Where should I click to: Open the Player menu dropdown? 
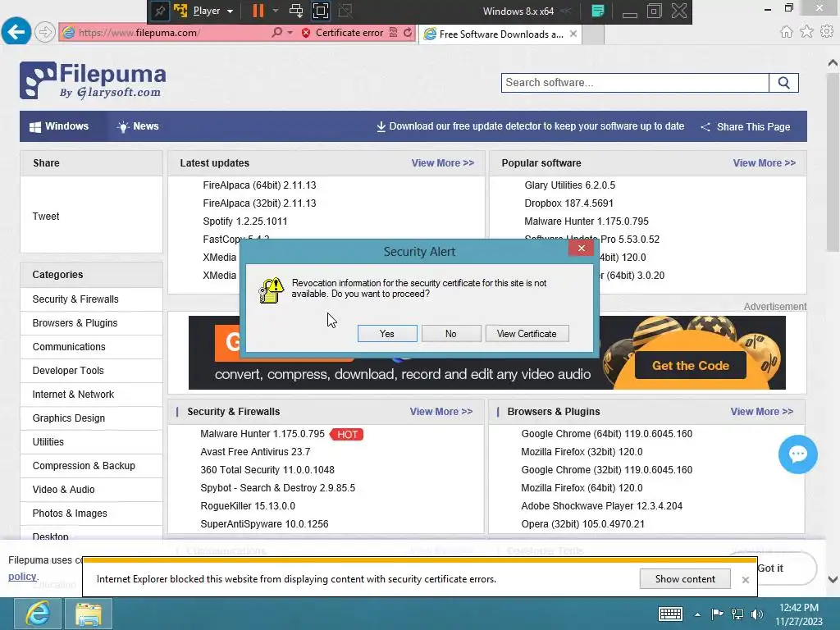point(212,11)
